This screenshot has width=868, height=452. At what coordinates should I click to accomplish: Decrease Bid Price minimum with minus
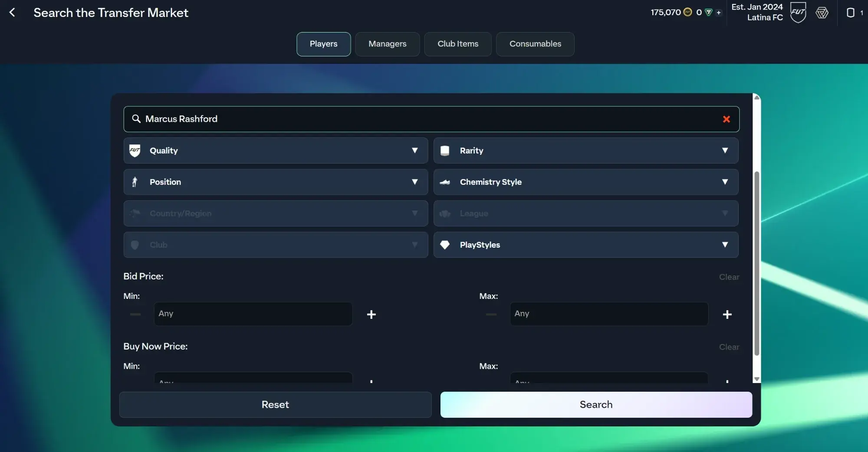click(135, 314)
